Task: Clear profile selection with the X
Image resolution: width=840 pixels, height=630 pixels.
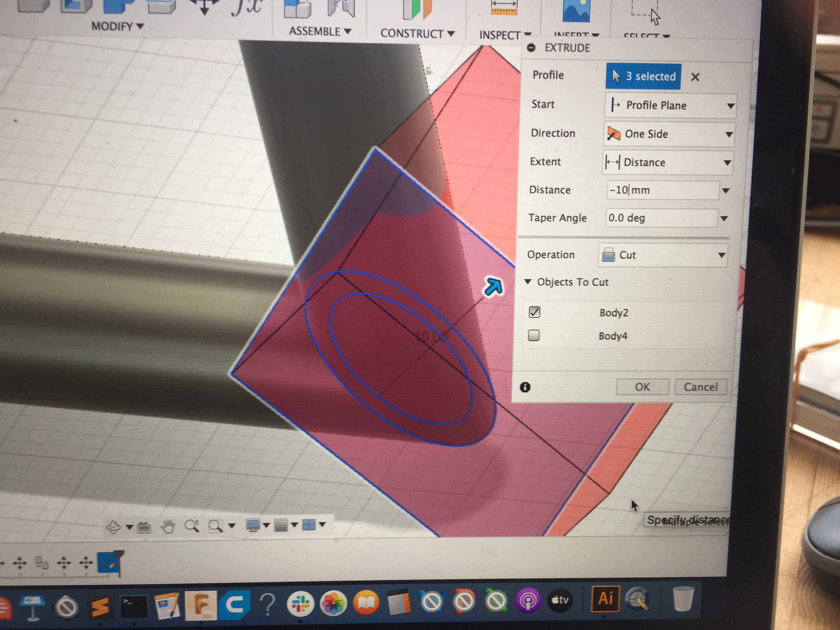Action: tap(695, 77)
